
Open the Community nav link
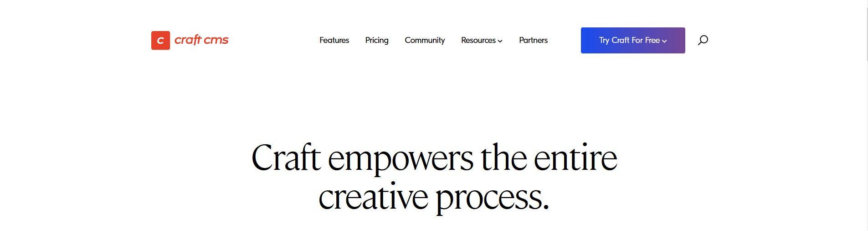tap(425, 40)
